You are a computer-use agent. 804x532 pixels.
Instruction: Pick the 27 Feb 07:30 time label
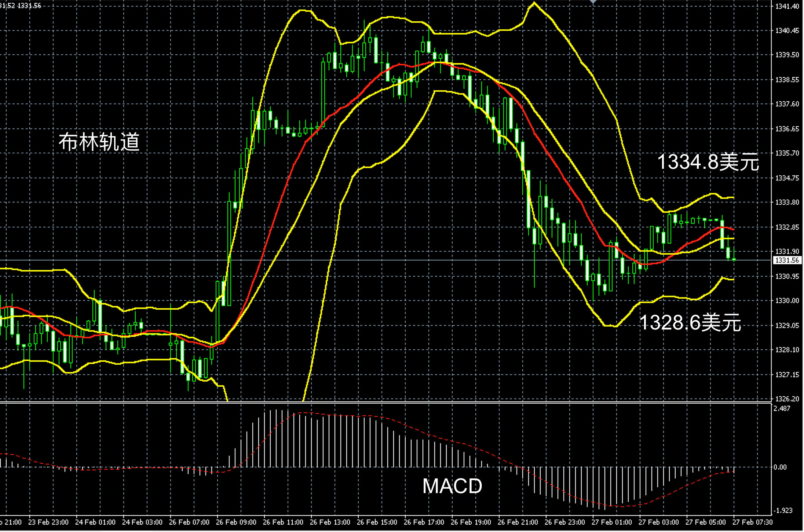tap(753, 522)
